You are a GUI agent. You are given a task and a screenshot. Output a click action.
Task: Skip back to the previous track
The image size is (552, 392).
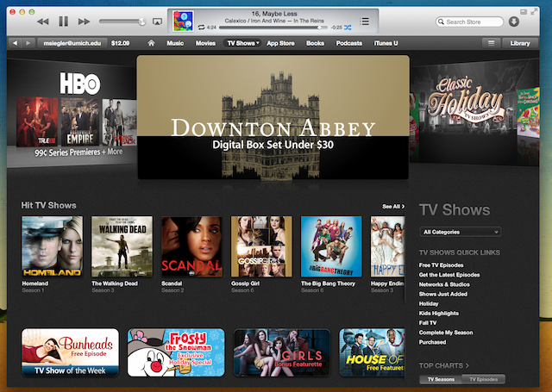click(43, 22)
